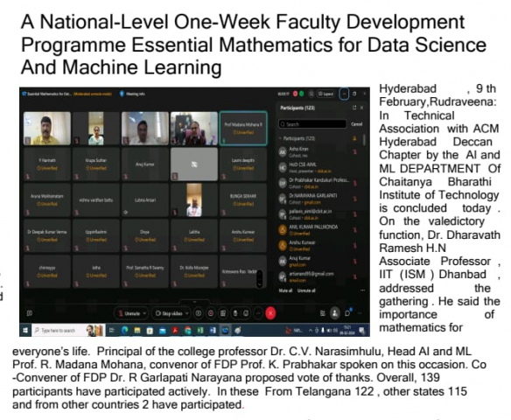This screenshot has height=420, width=511.
Task: Click the Chrome icon in the taskbar
Action: click(188, 331)
